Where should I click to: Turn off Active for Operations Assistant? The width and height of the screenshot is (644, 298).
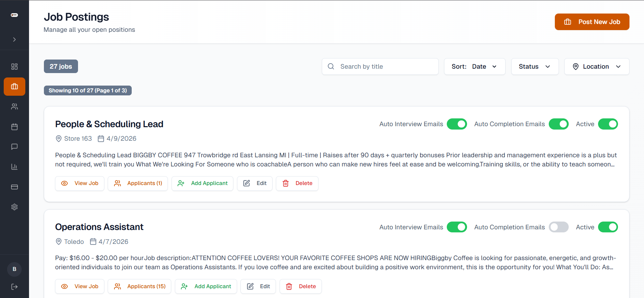click(x=608, y=227)
